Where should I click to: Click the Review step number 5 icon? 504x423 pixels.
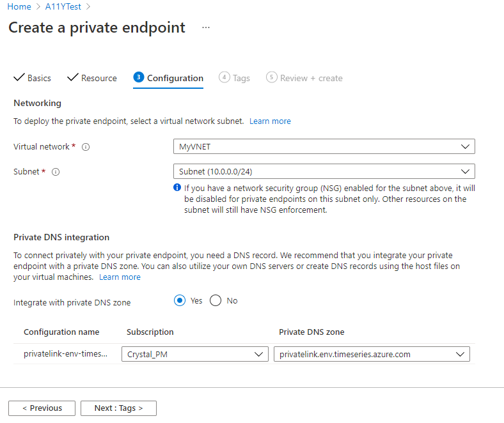(271, 77)
